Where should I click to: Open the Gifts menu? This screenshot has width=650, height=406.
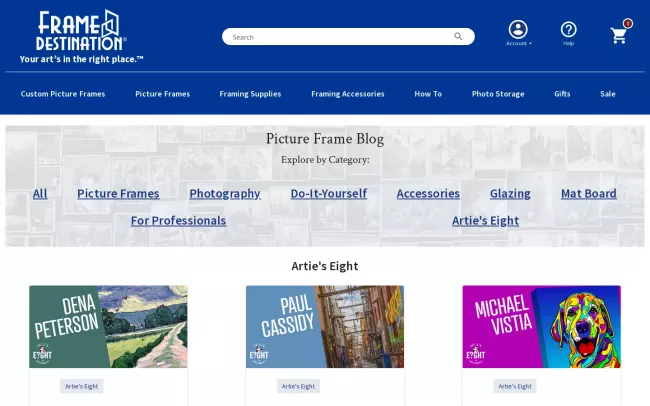pyautogui.click(x=562, y=94)
